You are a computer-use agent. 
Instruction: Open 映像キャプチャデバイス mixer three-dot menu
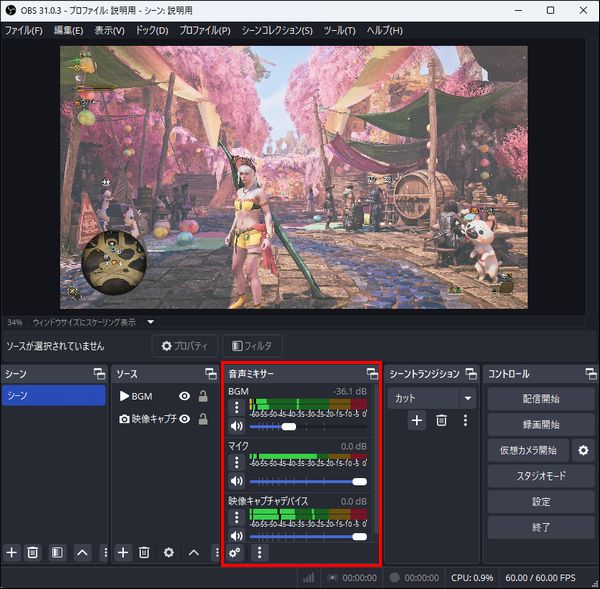pos(236,517)
